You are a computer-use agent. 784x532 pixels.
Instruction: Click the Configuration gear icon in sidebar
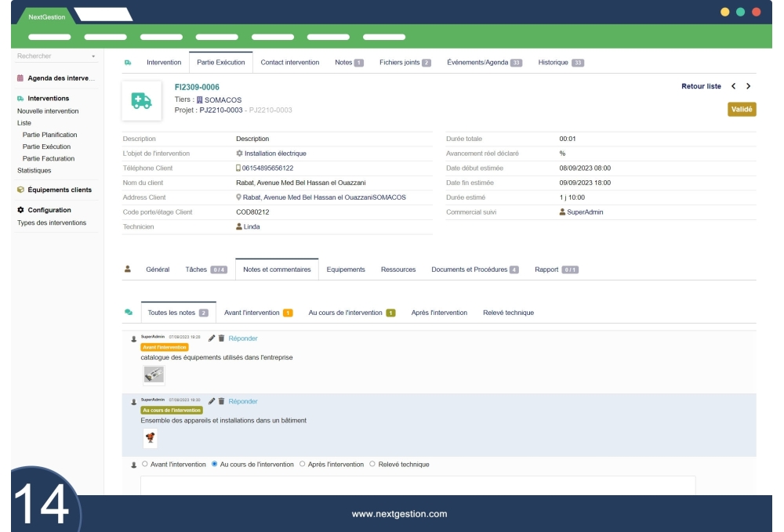click(x=20, y=210)
